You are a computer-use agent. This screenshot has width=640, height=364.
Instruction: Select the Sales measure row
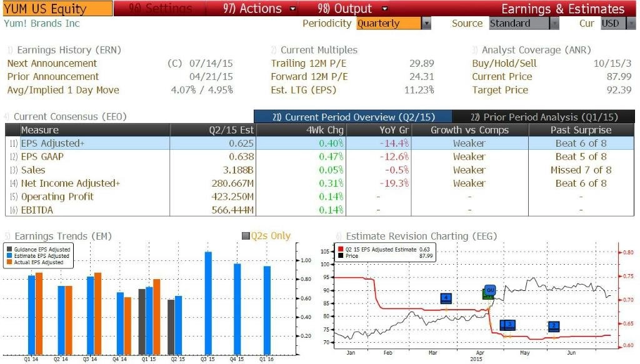click(x=319, y=170)
